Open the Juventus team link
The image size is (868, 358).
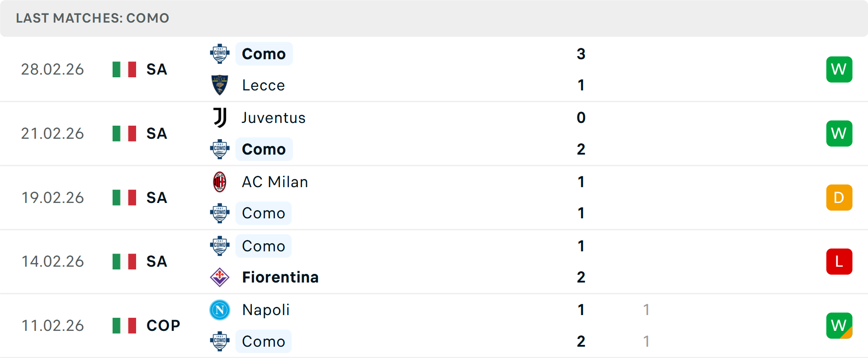pos(274,118)
